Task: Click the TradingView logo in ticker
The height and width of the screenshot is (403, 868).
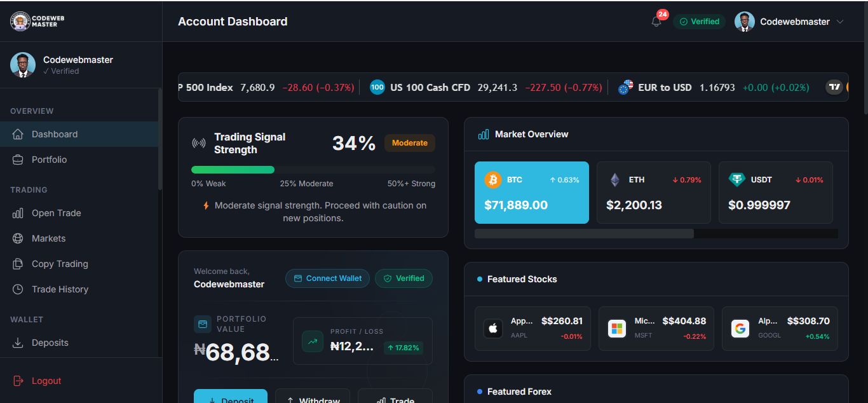Action: (x=834, y=87)
